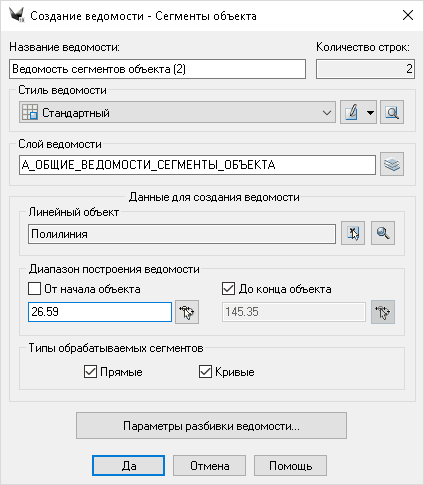Click the 'Стиль ведомости' group label
This screenshot has width=424, height=485.
[62, 90]
